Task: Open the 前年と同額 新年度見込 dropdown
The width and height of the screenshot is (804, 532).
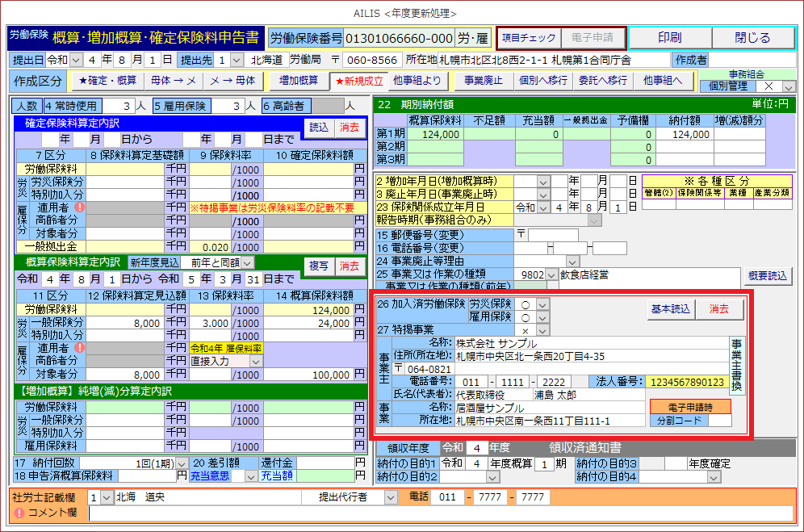Action: click(x=247, y=262)
